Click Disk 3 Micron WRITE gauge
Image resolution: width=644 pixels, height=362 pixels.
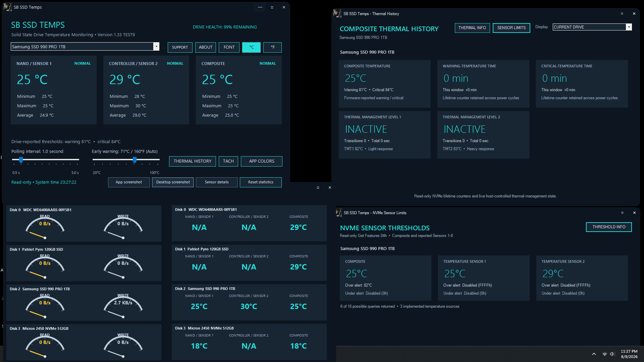click(x=123, y=346)
